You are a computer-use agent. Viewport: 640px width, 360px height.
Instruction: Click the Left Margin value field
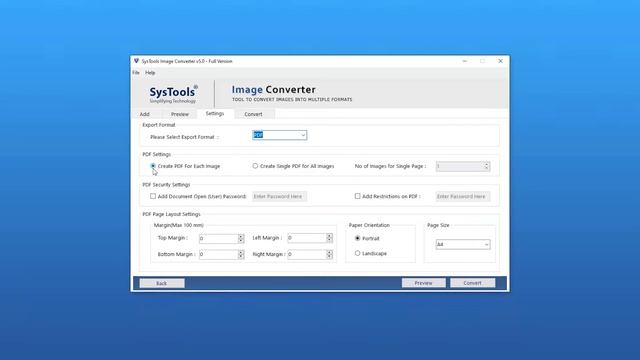coord(307,238)
